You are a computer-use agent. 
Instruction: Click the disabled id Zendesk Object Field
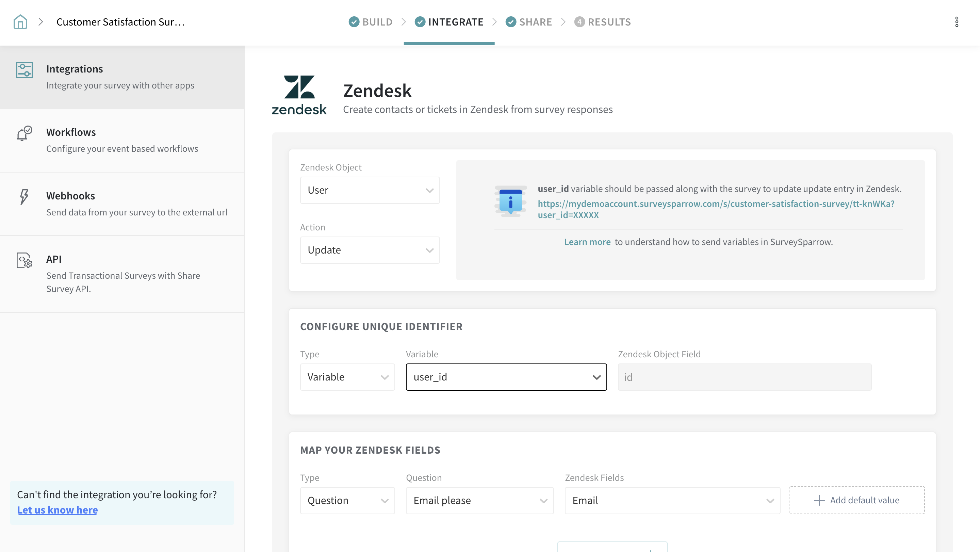[744, 377]
